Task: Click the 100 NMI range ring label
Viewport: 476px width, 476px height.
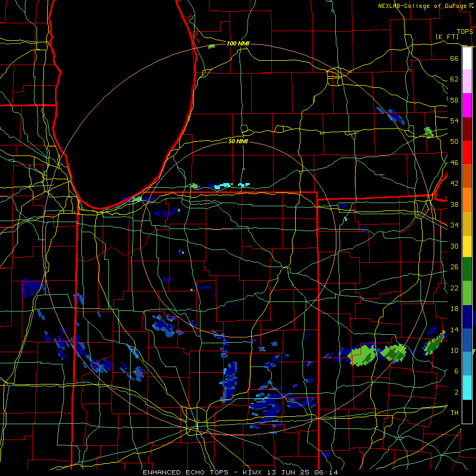Action: (238, 44)
